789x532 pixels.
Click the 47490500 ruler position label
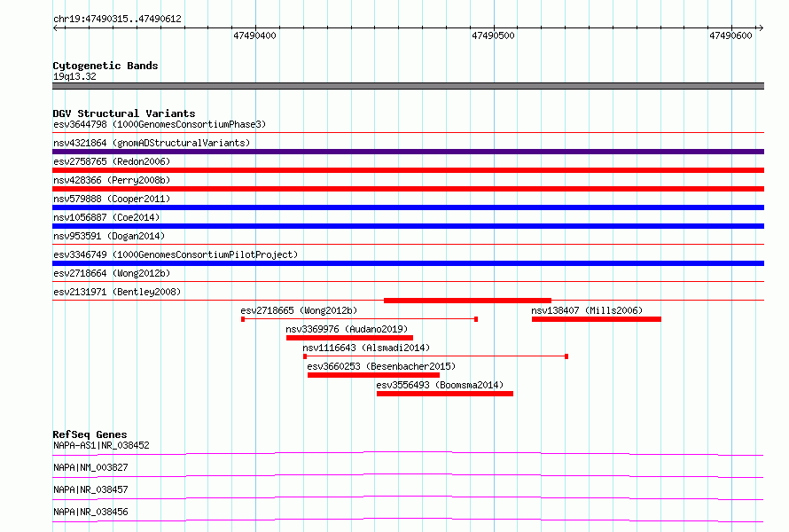tap(493, 35)
